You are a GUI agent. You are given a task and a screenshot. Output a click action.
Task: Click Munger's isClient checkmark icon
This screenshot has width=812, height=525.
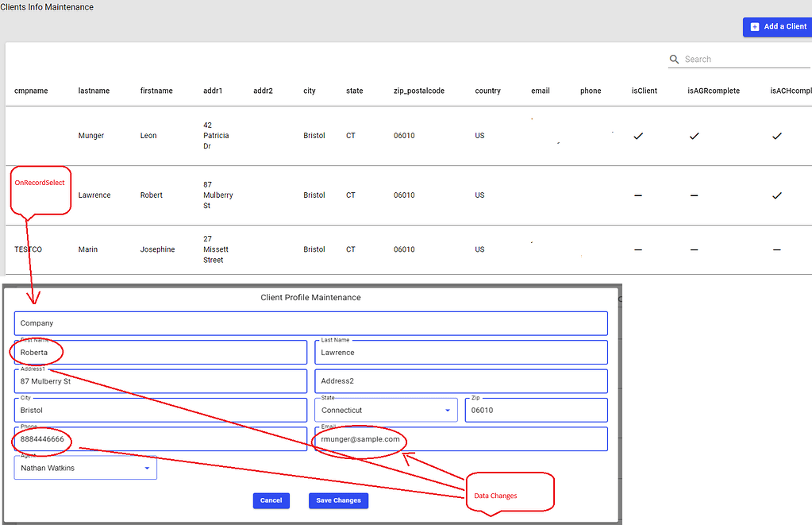point(637,135)
